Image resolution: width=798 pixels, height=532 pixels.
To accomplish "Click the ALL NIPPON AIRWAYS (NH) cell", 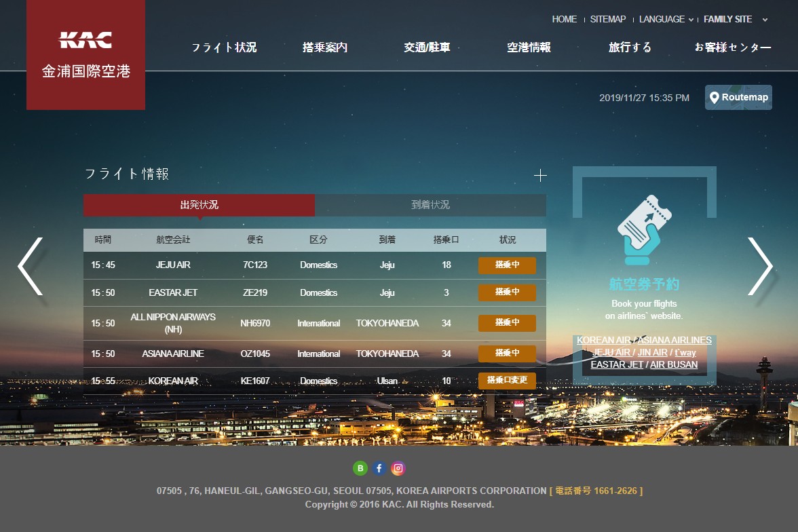I will coord(173,323).
